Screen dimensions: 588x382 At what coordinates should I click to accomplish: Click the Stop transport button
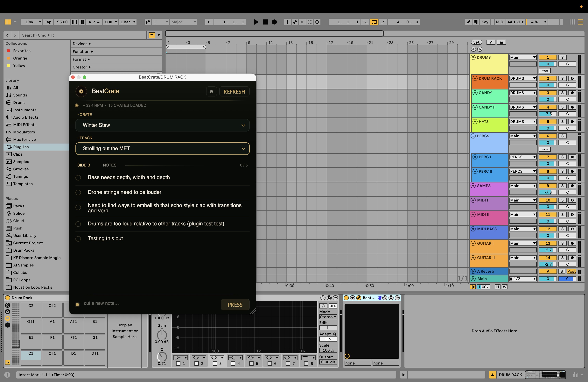point(265,22)
